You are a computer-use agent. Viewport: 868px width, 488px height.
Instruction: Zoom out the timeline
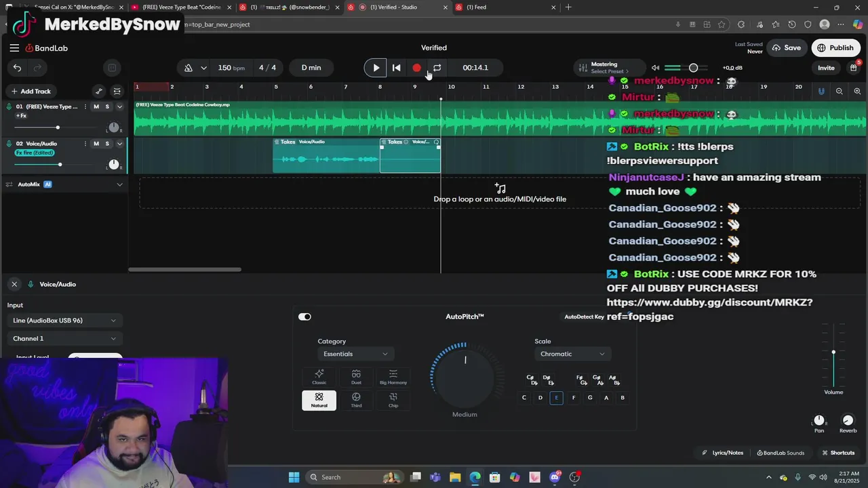point(840,91)
